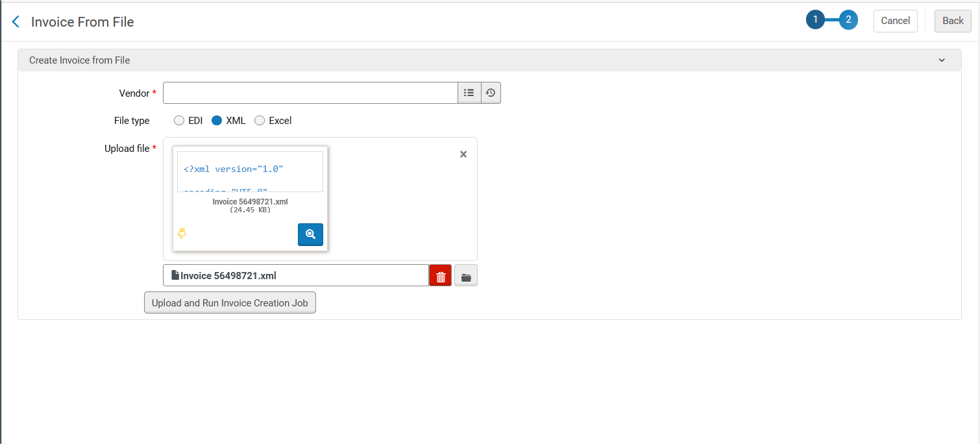Viewport: 980px width, 444px height.
Task: Select the EDI file type
Action: [179, 121]
